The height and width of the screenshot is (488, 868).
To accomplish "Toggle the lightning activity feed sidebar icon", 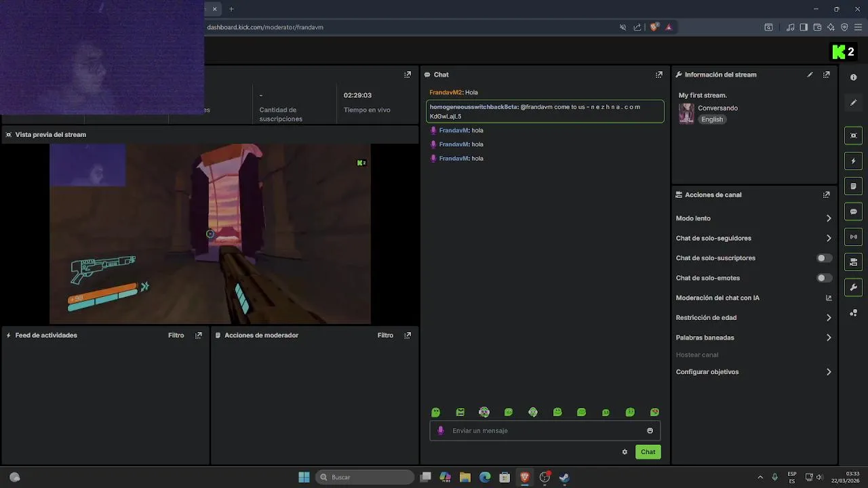I will pos(853,161).
